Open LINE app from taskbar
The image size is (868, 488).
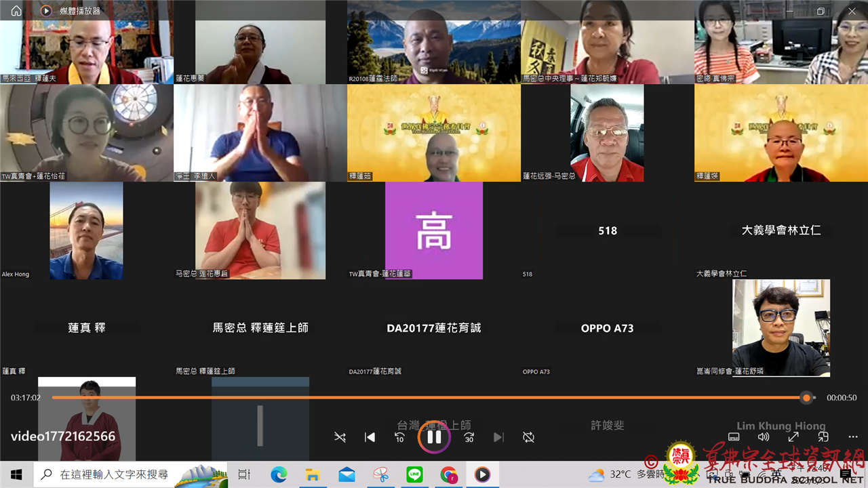coord(414,474)
